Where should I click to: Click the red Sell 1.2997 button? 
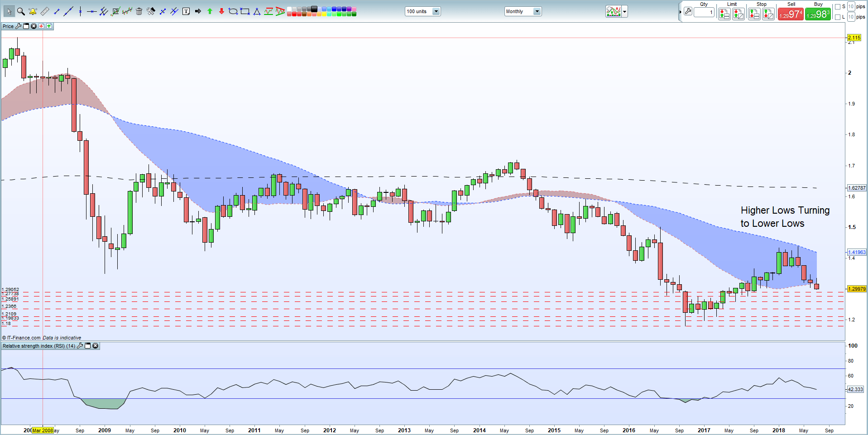coord(791,14)
